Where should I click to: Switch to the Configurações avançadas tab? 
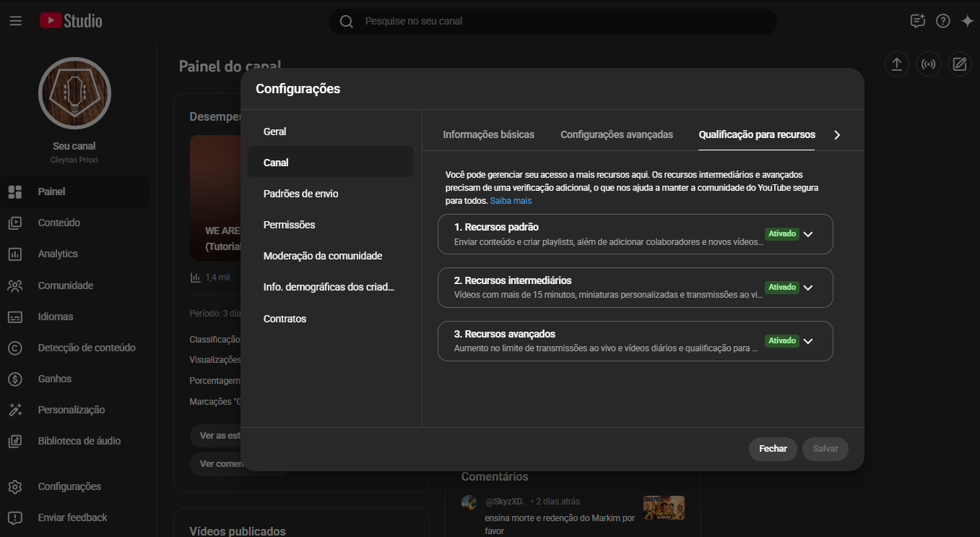(x=616, y=134)
